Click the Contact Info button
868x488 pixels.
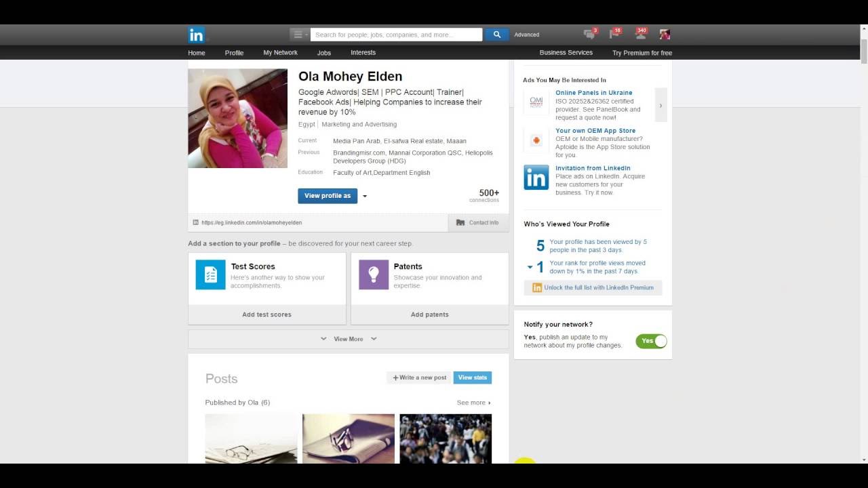478,222
